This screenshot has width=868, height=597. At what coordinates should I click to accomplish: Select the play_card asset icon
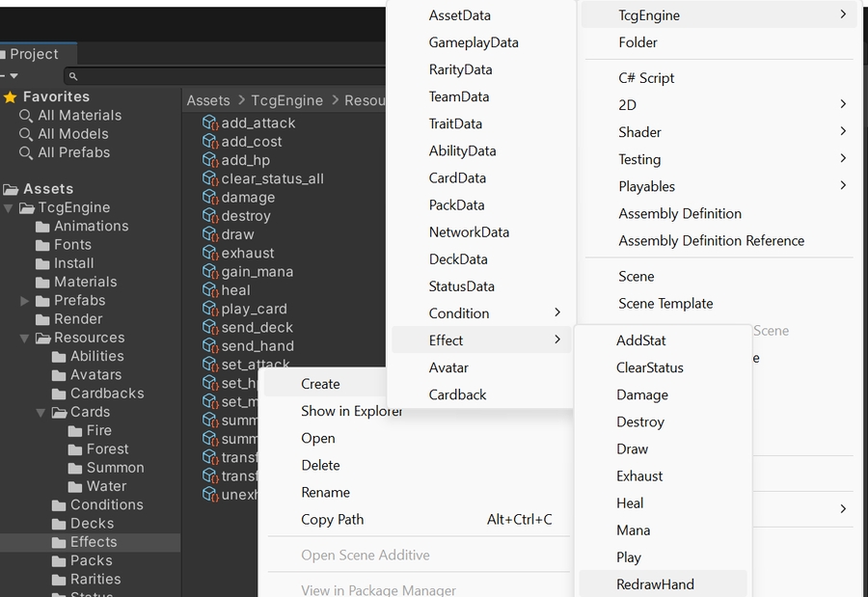click(210, 310)
